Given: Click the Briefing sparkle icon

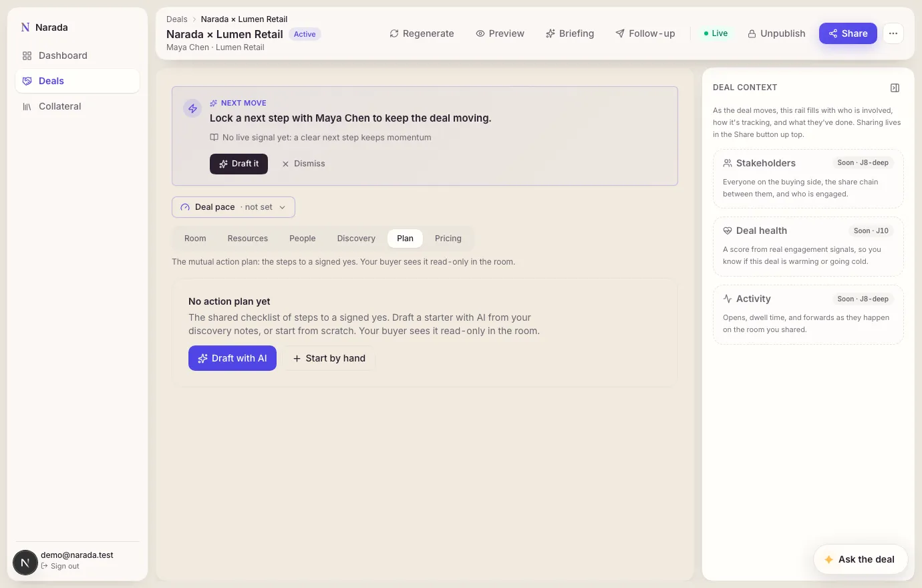Looking at the screenshot, I should [551, 33].
